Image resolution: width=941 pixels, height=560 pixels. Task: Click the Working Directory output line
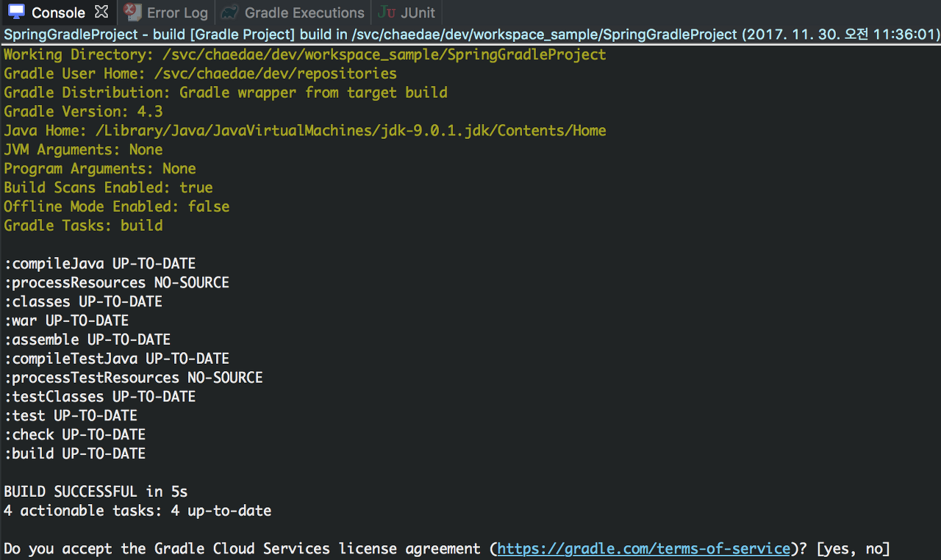(304, 54)
